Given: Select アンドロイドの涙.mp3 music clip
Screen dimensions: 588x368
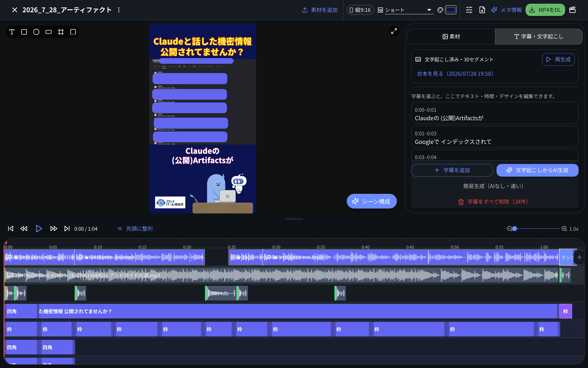Looking at the screenshot, I should pyautogui.click(x=281, y=275).
